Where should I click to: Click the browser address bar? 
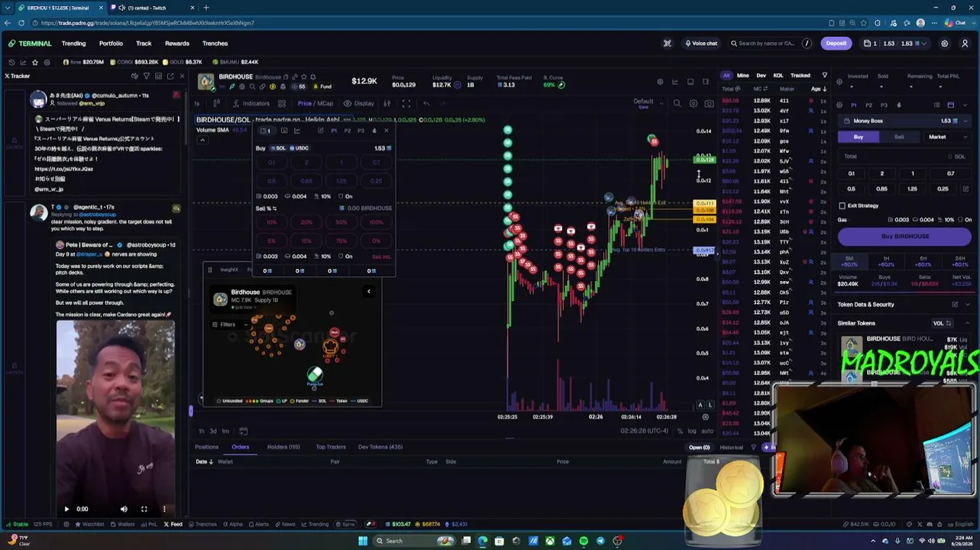(428, 23)
